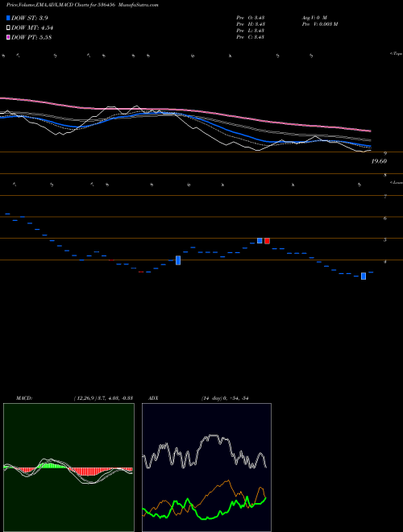Image resolution: width=403 pixels, height=532 pixels.
Task: Click the red candlestick beside the blue candle at level 5
Action: point(267,241)
